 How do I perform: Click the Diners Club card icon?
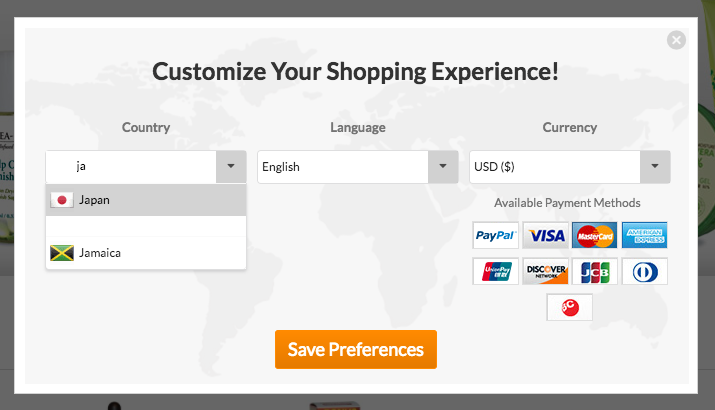point(645,271)
